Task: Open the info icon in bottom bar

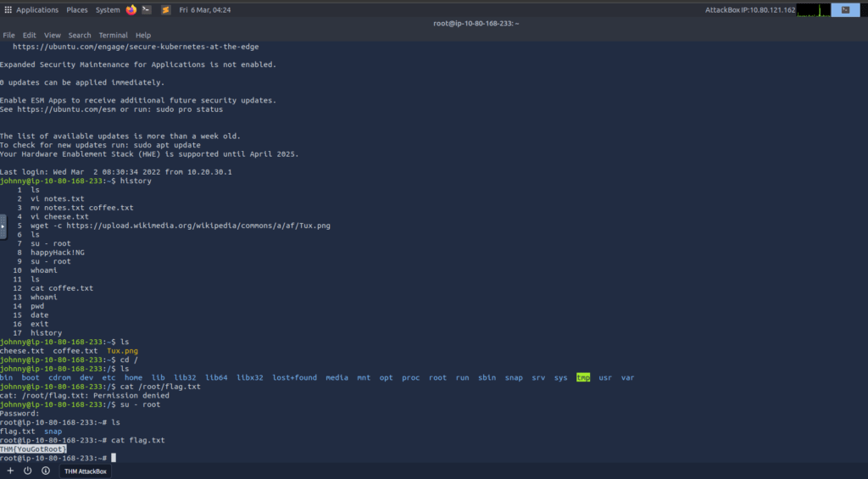Action: 45,471
